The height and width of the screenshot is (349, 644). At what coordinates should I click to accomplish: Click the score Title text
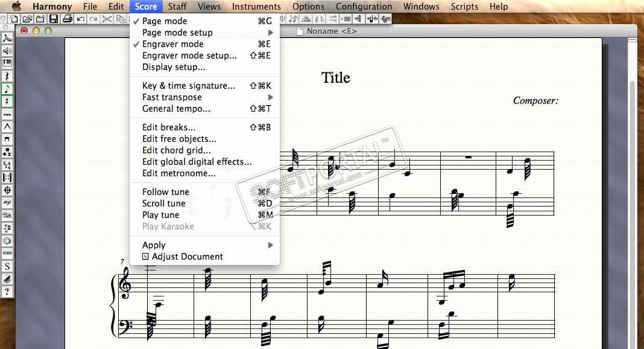(335, 78)
